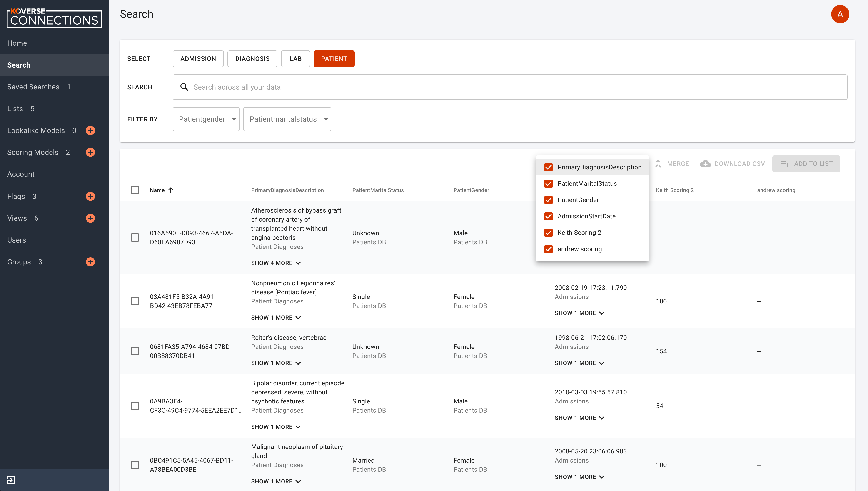
Task: Click the PatientGender column header
Action: click(x=471, y=190)
